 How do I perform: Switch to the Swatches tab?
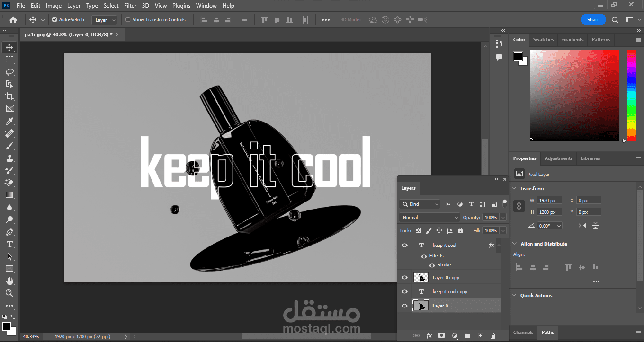click(x=543, y=40)
